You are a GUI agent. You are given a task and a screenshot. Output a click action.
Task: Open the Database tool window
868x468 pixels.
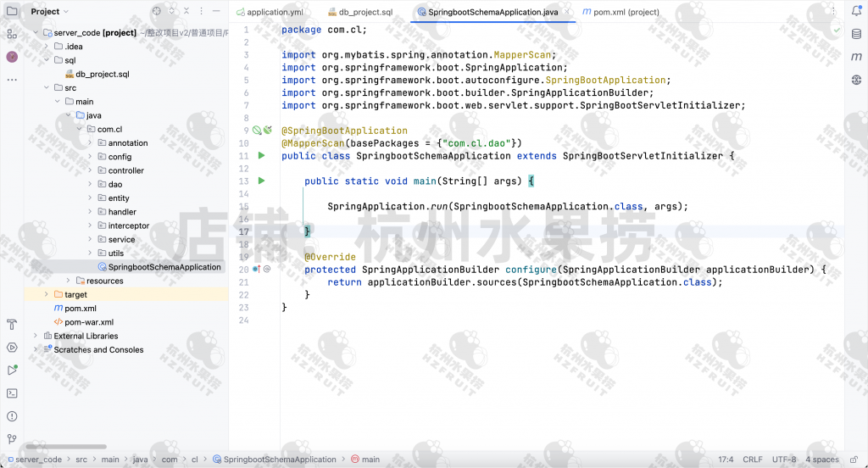(855, 35)
